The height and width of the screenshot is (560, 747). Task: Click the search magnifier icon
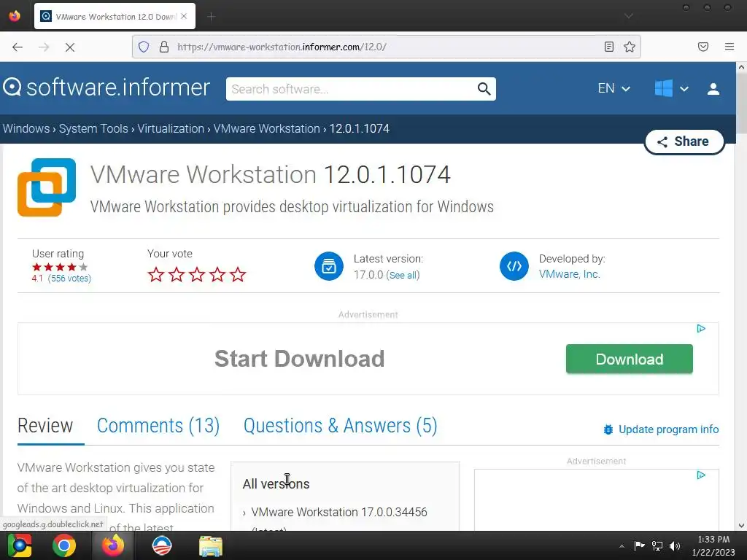tap(484, 89)
